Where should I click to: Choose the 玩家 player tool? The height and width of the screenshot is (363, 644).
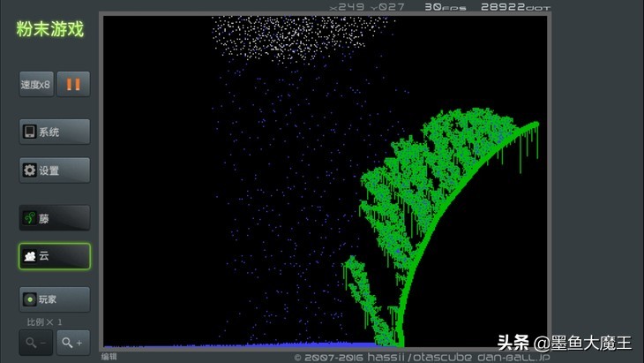[x=55, y=299]
